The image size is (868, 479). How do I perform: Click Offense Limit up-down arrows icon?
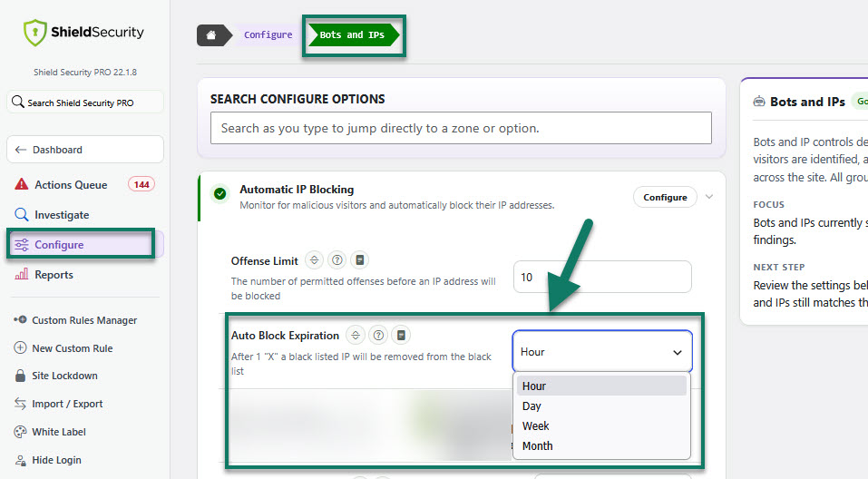(314, 260)
